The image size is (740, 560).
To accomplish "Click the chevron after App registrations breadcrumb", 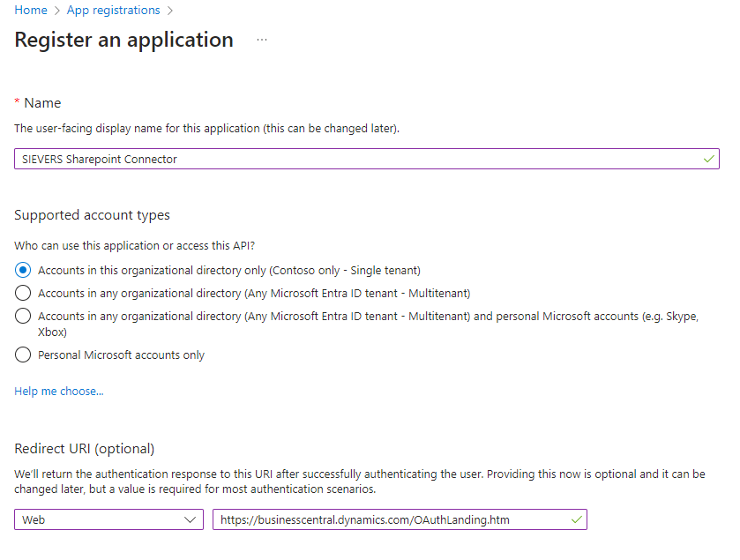I will [168, 11].
